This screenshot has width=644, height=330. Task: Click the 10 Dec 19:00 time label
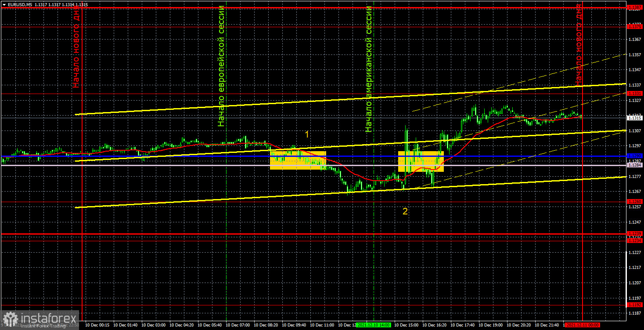pos(491,325)
